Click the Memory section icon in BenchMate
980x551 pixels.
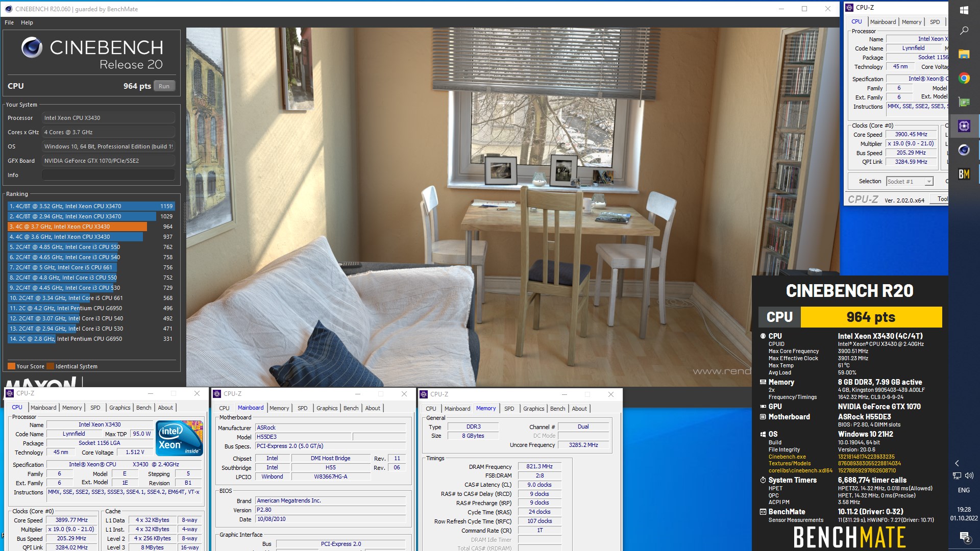(763, 382)
